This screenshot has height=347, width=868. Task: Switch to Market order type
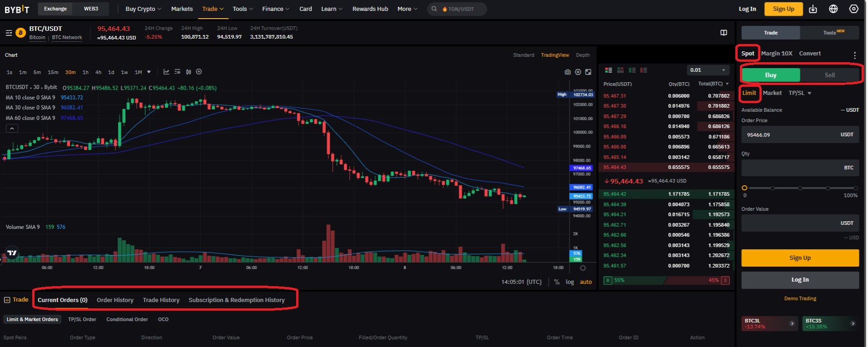(x=772, y=93)
